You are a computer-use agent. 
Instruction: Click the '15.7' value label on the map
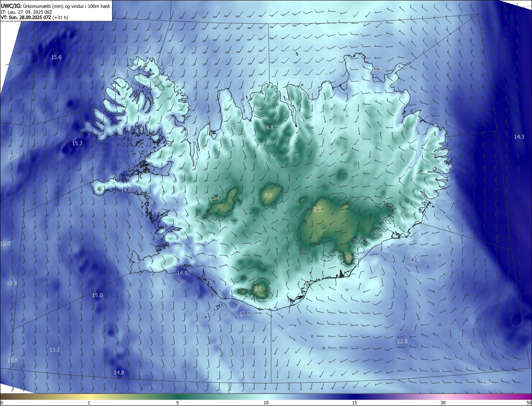(x=77, y=144)
